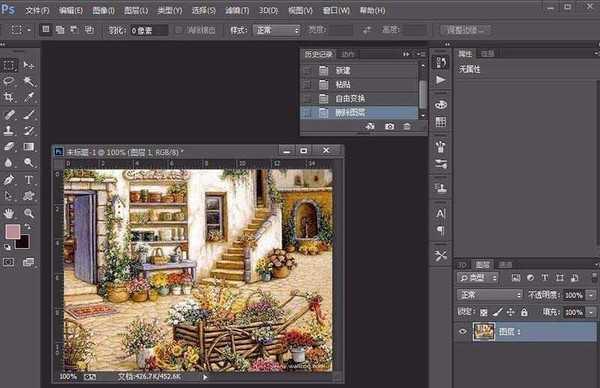
Task: Select the Pen tool
Action: [x=9, y=179]
